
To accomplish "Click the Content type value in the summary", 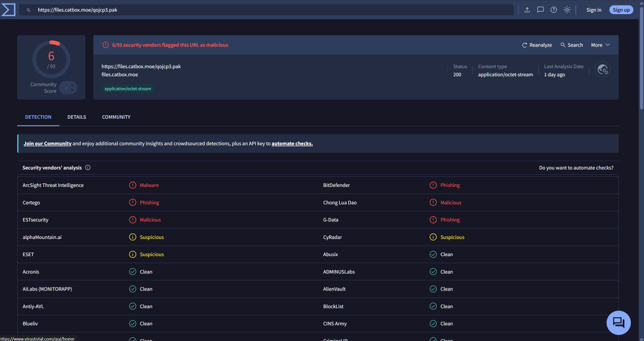I will coord(506,75).
